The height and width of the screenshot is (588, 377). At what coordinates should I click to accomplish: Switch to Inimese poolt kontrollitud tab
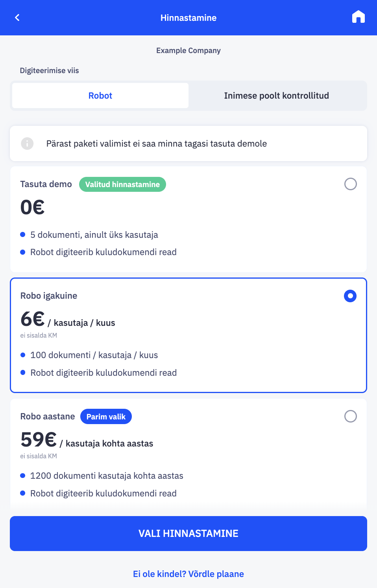276,96
